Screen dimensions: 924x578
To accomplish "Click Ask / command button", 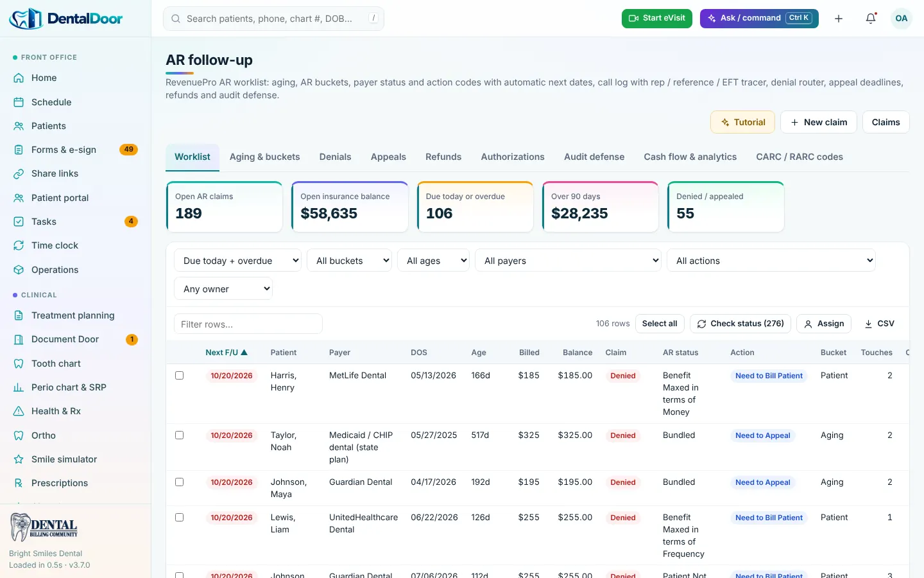I will coord(759,19).
